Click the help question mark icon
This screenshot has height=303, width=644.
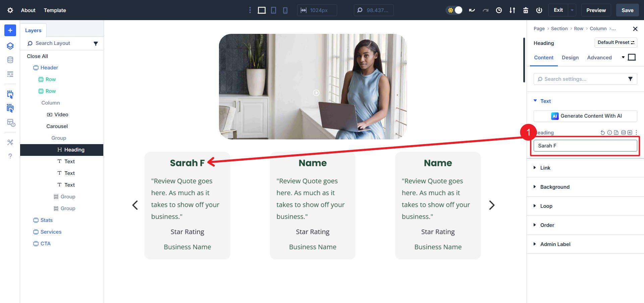(10, 156)
